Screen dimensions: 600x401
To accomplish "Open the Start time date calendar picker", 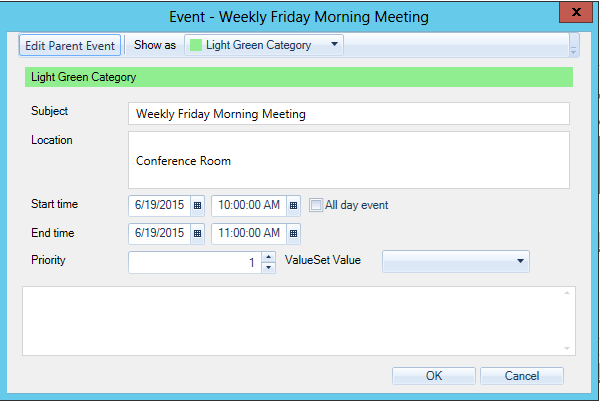I will 197,205.
